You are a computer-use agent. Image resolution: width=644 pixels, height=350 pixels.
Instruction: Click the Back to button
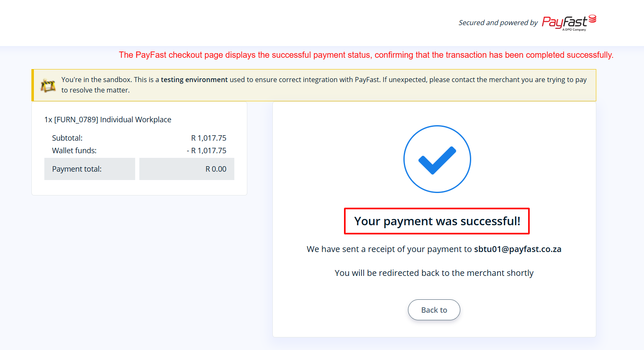point(434,310)
